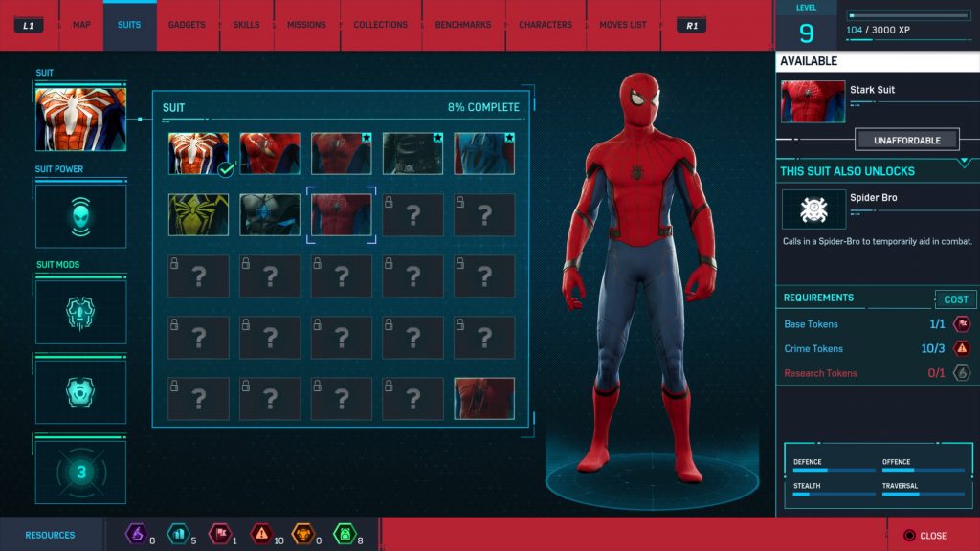Select the unlocked suit in the bottom row

pos(484,399)
